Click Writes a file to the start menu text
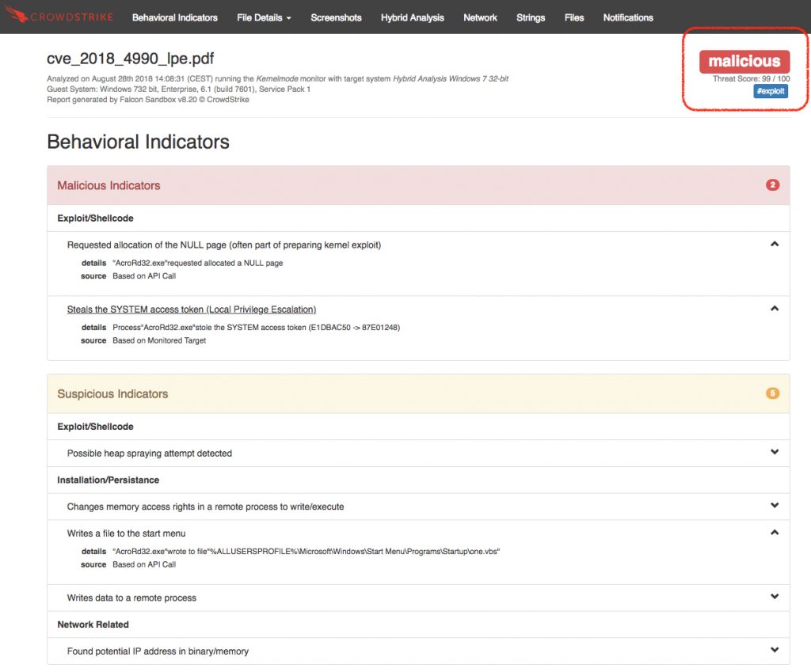This screenshot has width=811, height=672. [x=126, y=533]
